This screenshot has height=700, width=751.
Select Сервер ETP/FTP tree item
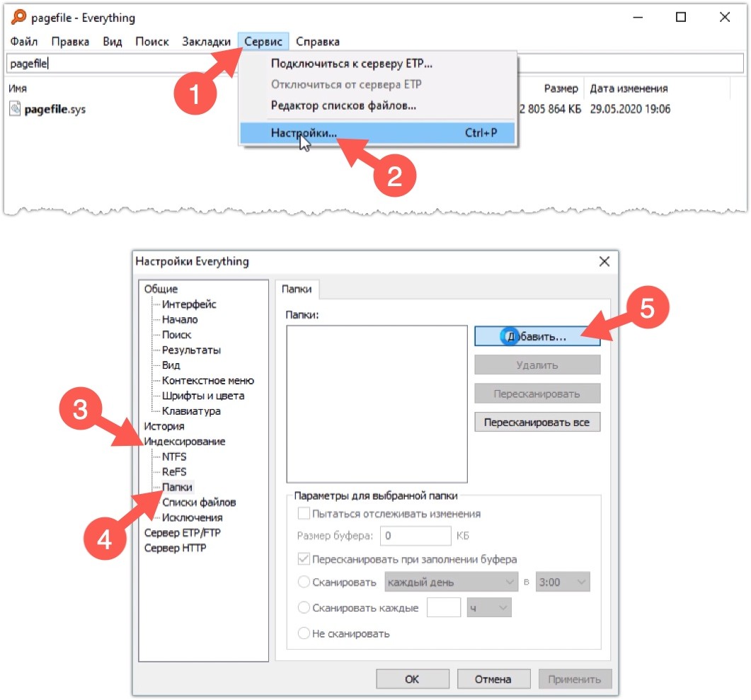(x=182, y=533)
